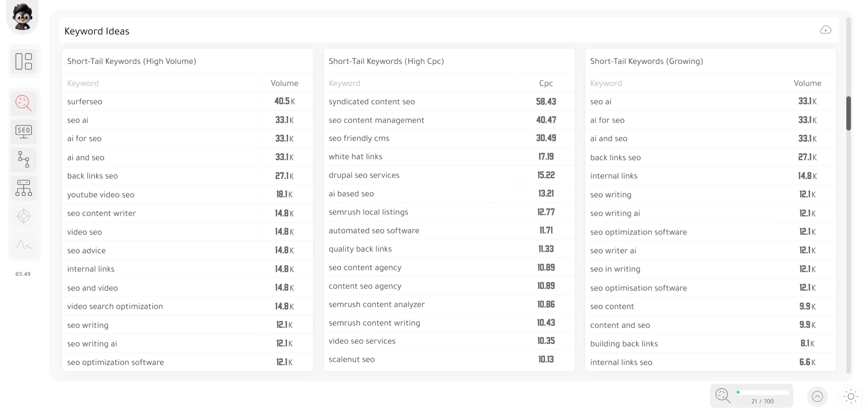Select 'content seo agency' keyword
Screen dimensions: 868x411
click(x=365, y=286)
